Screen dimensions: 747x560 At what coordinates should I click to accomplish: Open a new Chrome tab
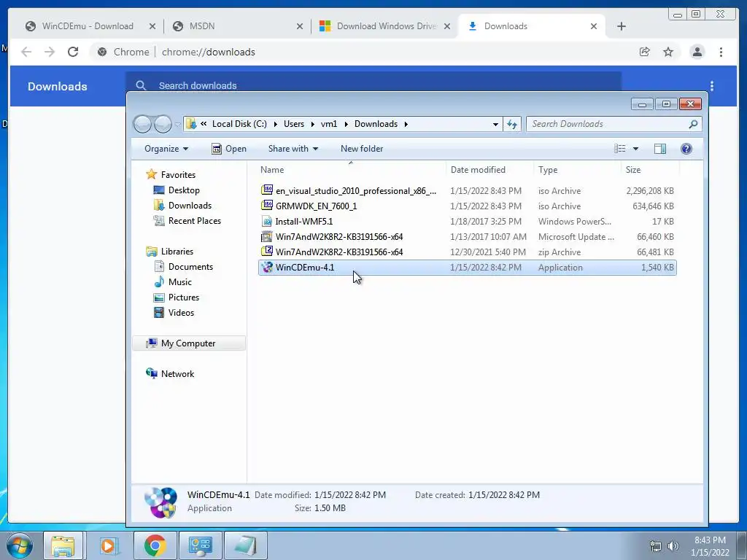click(622, 26)
